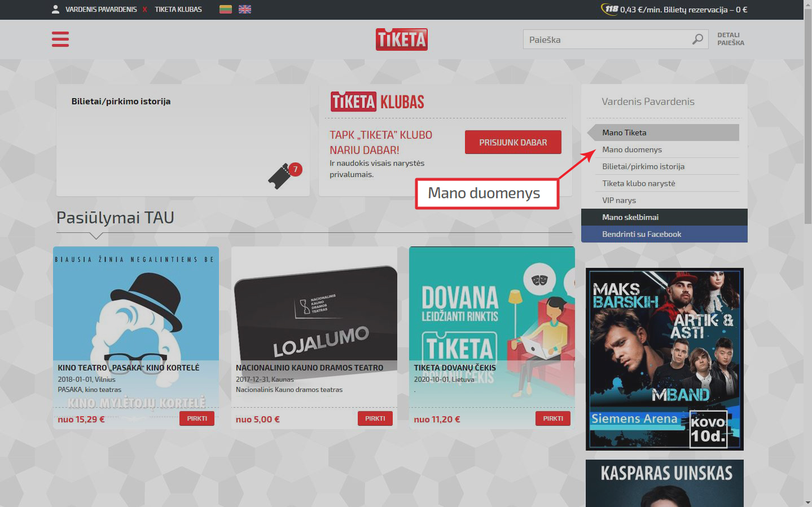Click the price nuo 11,20 €
This screenshot has height=507, width=812.
click(437, 420)
